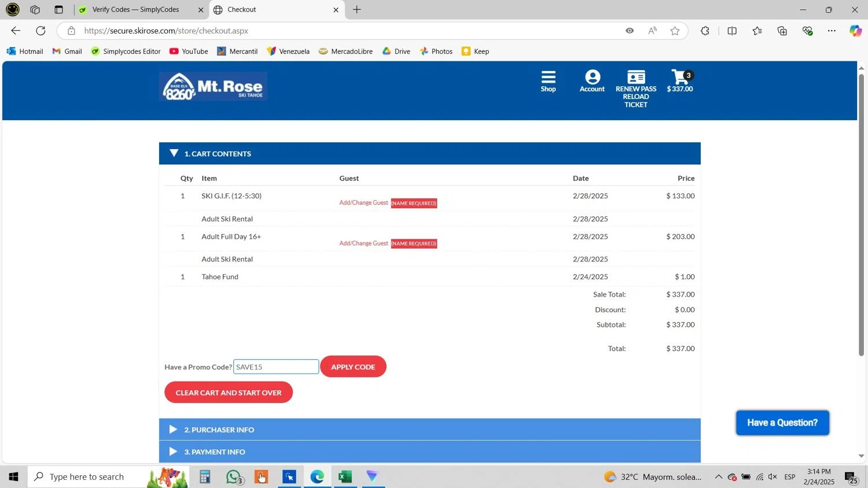Click the Mt. Rose Ski Tahoe logo
The height and width of the screenshot is (488, 868).
pos(213,87)
